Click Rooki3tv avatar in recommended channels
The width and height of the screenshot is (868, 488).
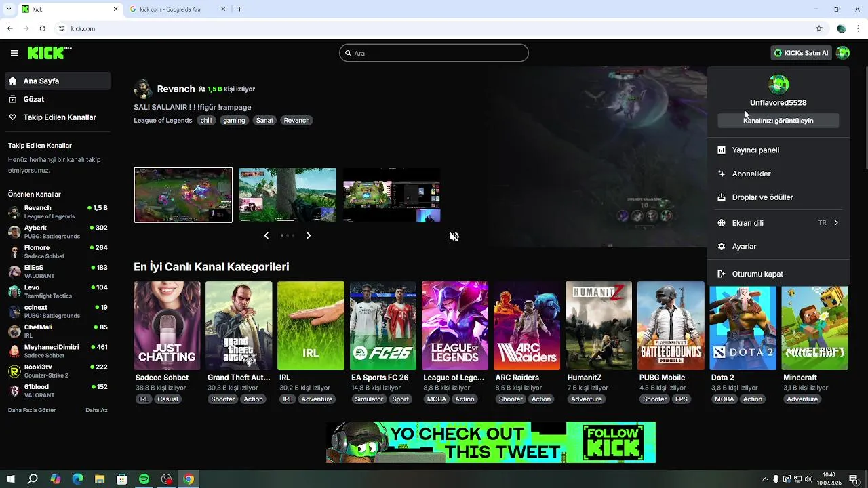click(14, 371)
